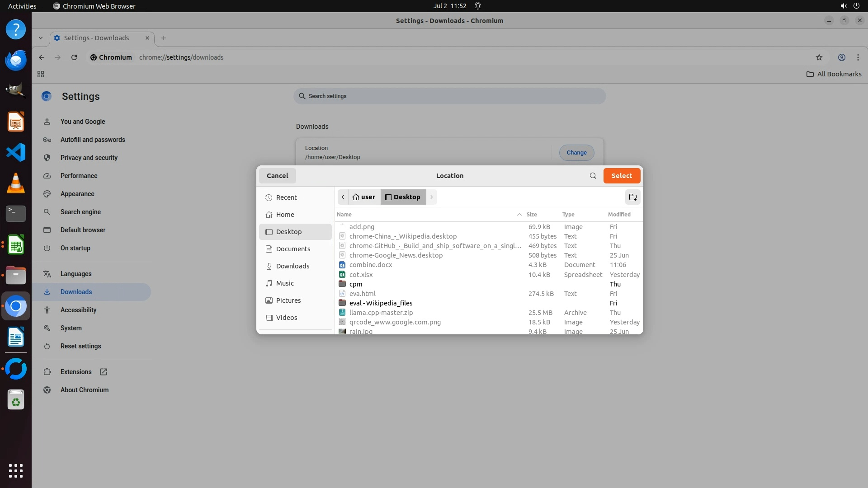Screen dimensions: 868x488
Task: Click the create new folder icon
Action: 632,197
